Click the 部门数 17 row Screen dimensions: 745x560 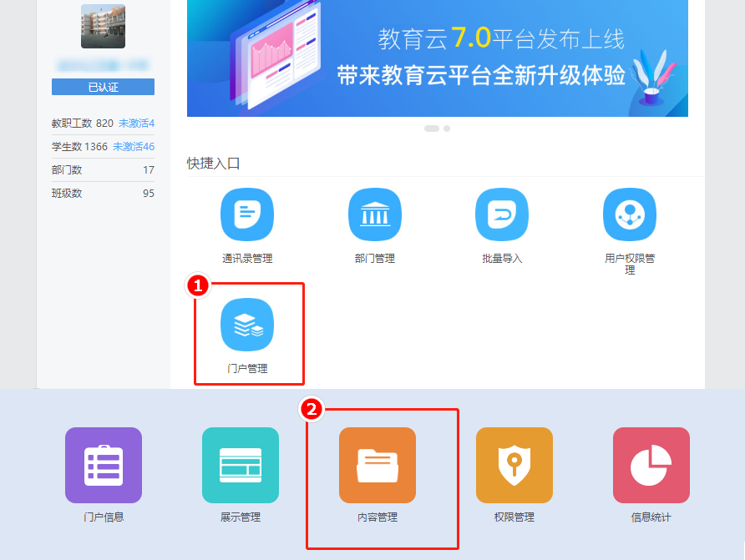click(x=103, y=170)
